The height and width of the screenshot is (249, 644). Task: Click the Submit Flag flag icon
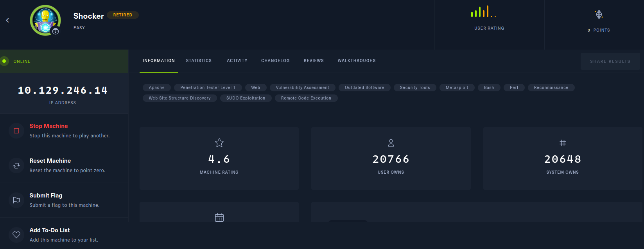tap(16, 200)
